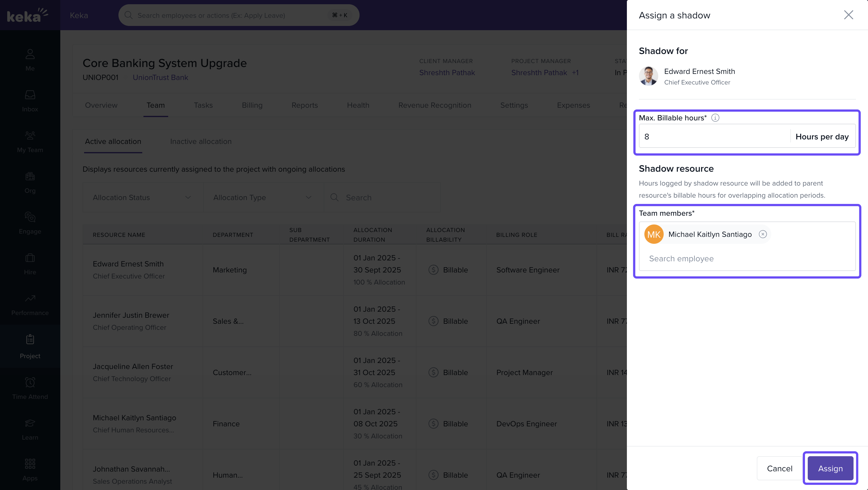This screenshot has width=868, height=490.
Task: Open Time Attend from the sidebar
Action: [30, 388]
